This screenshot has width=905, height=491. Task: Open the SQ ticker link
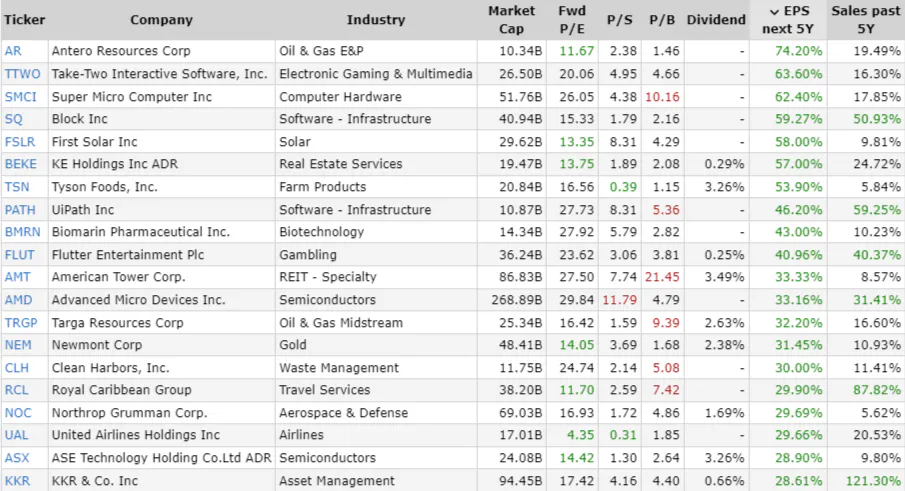click(x=13, y=119)
